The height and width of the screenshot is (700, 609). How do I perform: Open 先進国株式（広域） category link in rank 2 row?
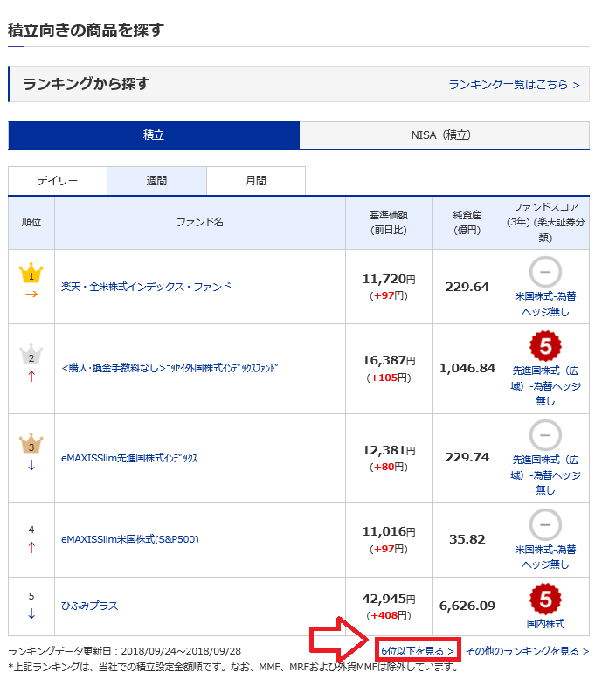click(545, 385)
